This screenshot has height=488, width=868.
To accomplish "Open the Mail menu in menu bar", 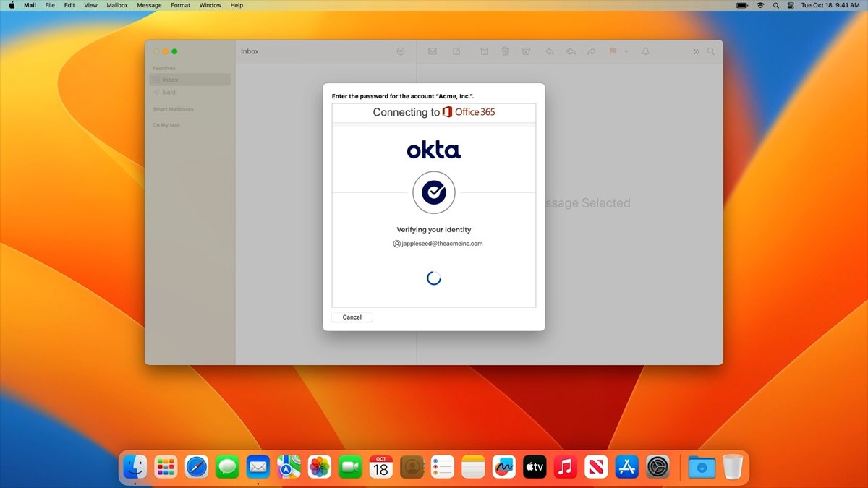I will (x=30, y=5).
